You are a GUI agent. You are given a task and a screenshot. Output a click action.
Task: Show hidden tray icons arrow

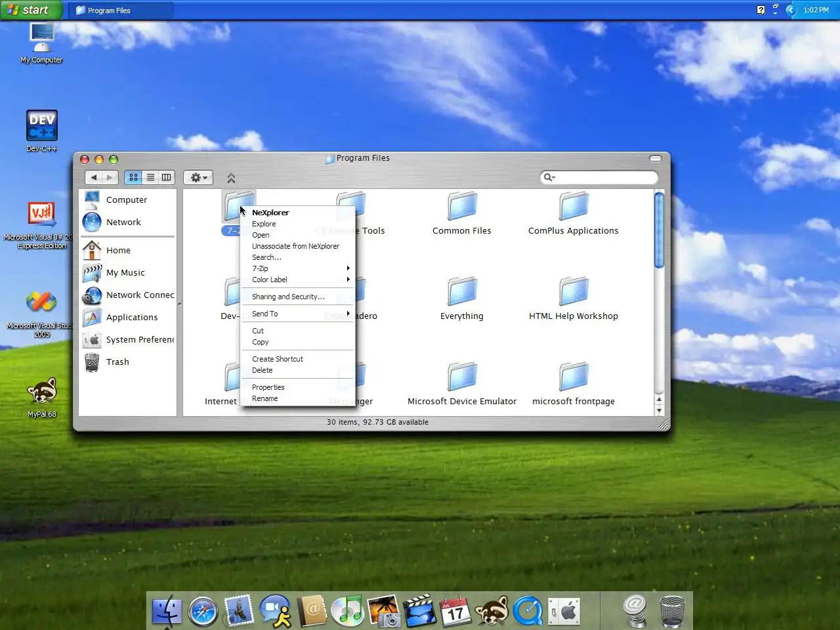coord(791,10)
